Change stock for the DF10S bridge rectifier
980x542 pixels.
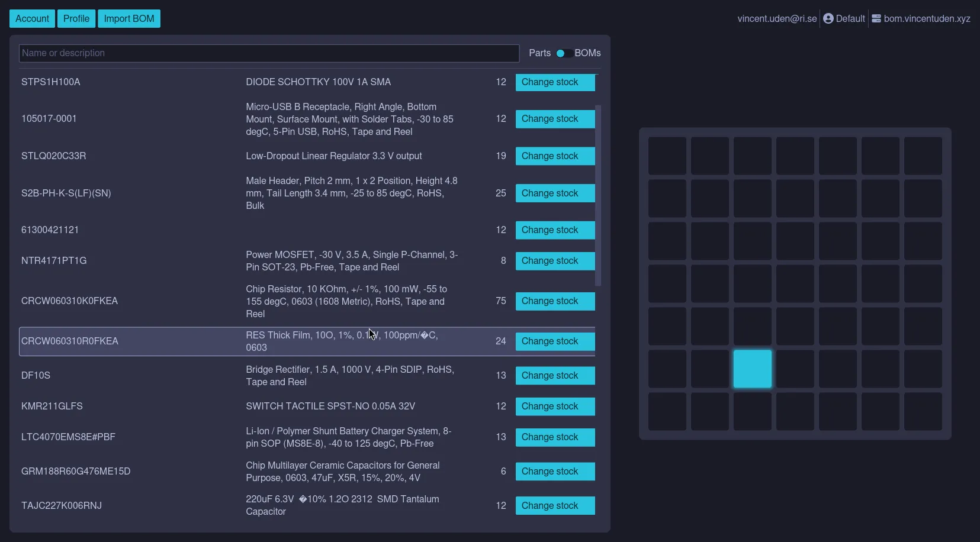point(555,375)
